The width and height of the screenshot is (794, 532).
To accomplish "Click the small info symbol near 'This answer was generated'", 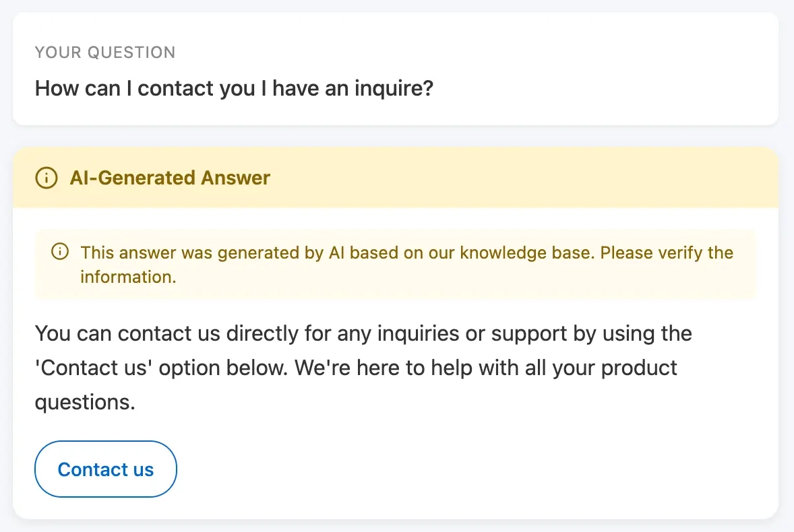I will coord(59,251).
